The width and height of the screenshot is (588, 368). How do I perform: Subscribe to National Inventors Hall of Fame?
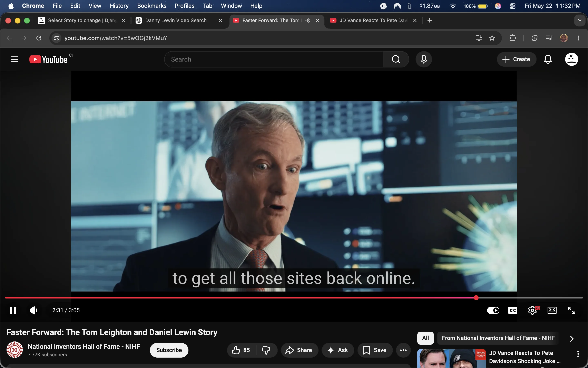(169, 350)
